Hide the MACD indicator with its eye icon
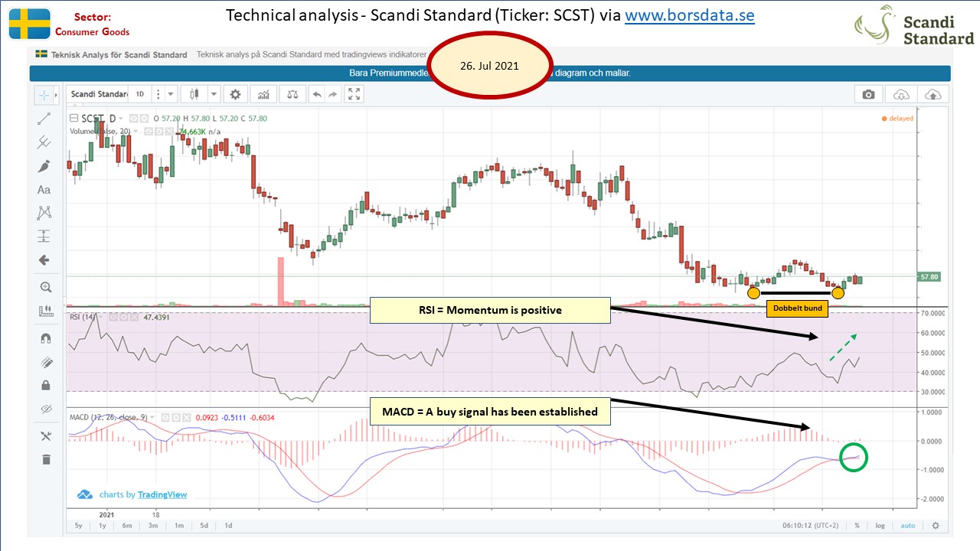This screenshot has width=980, height=551. coord(166,417)
